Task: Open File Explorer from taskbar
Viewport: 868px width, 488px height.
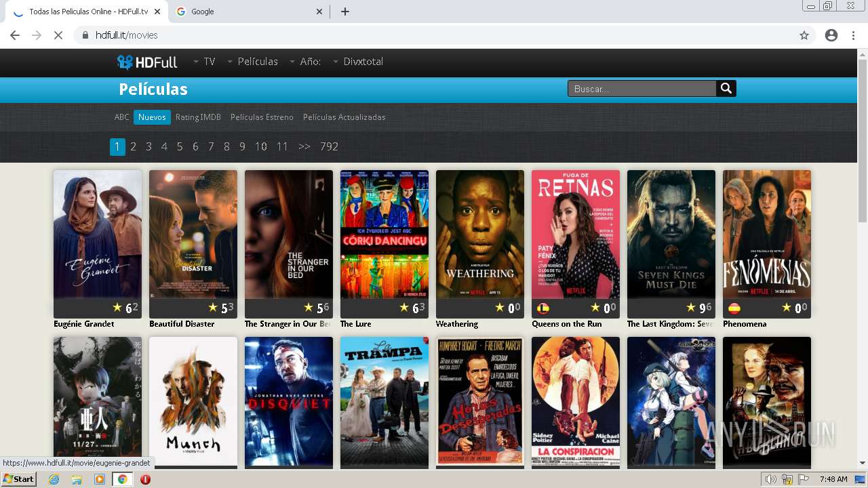Action: click(77, 479)
